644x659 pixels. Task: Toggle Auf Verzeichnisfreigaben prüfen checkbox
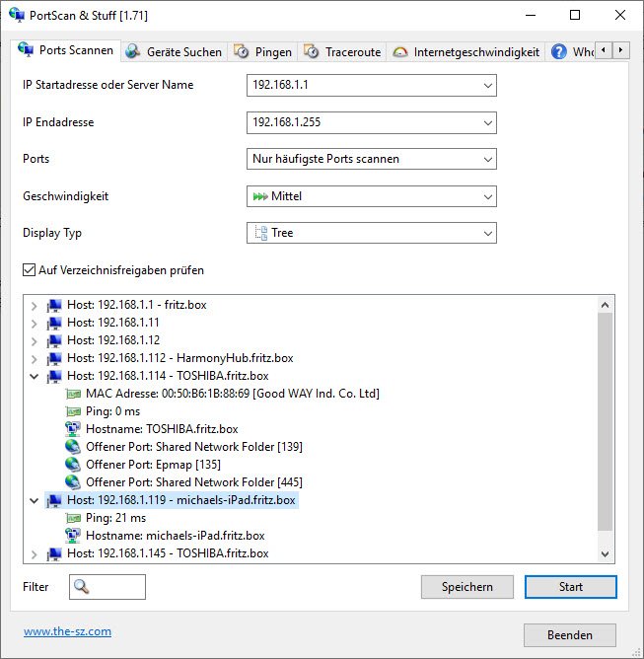29,270
